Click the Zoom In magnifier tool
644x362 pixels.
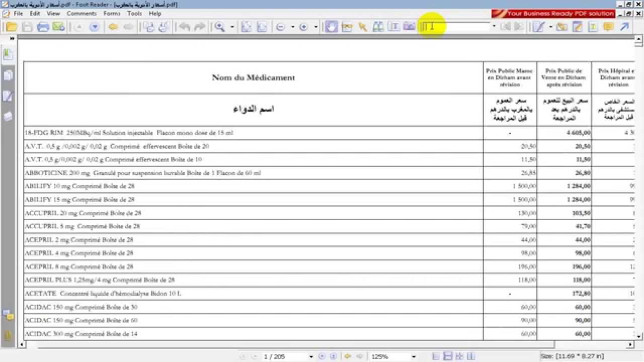(220, 27)
